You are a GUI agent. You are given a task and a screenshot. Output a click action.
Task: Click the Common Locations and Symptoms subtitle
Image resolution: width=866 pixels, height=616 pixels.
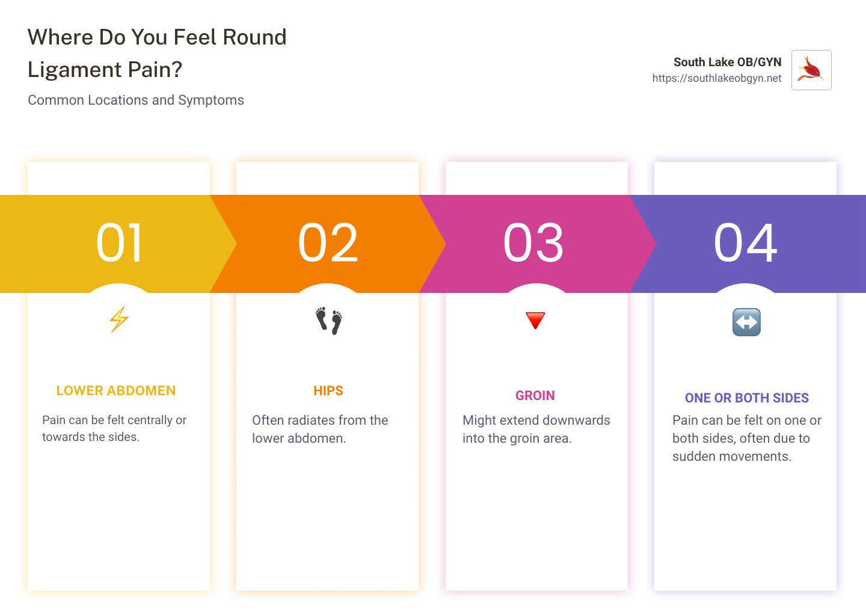tap(136, 100)
